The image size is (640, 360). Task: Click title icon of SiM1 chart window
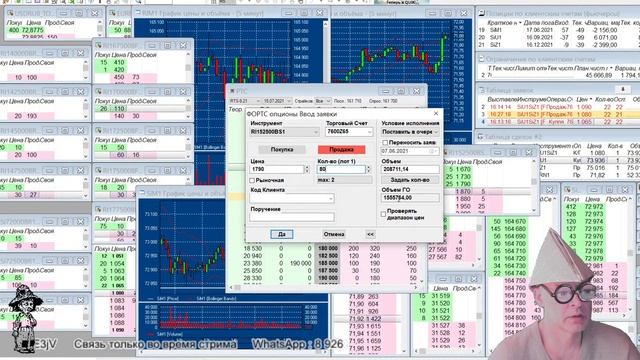142,192
